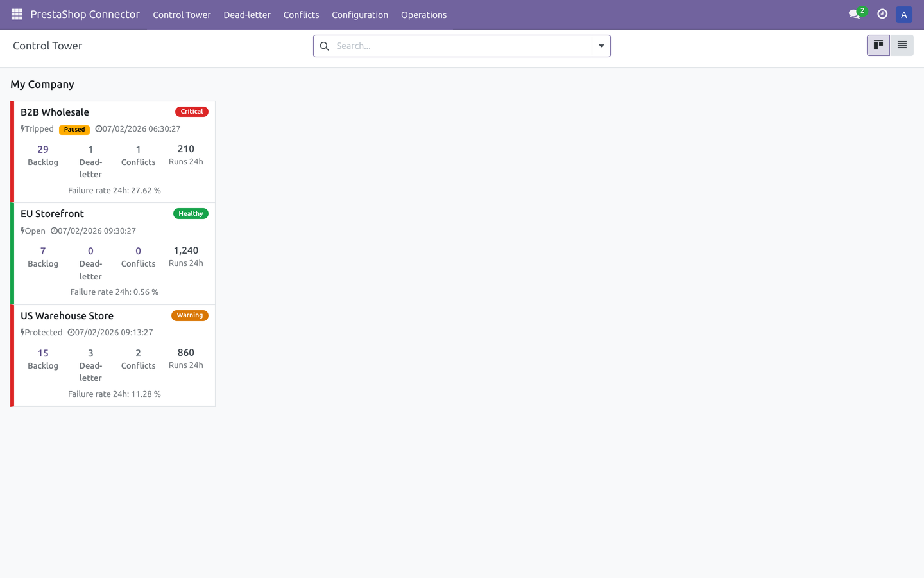Click the Control Tower breadcrumb title
Screen dimensions: 924x578
pyautogui.click(x=47, y=46)
